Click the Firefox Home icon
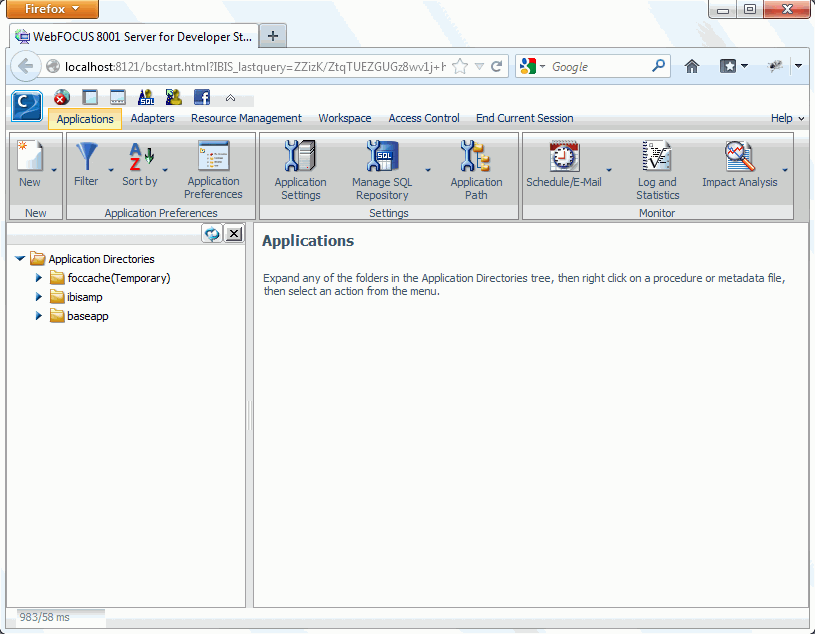This screenshot has width=815, height=634. pyautogui.click(x=691, y=67)
